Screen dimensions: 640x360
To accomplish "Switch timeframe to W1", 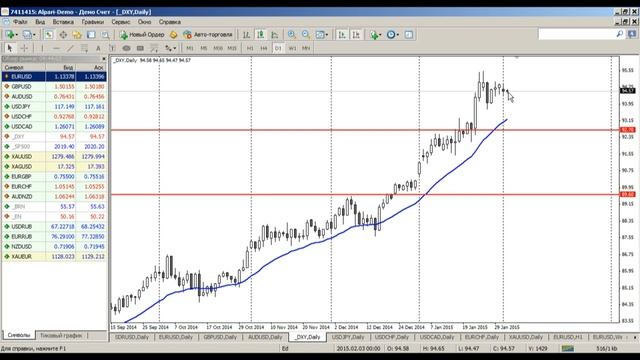I will tap(292, 48).
